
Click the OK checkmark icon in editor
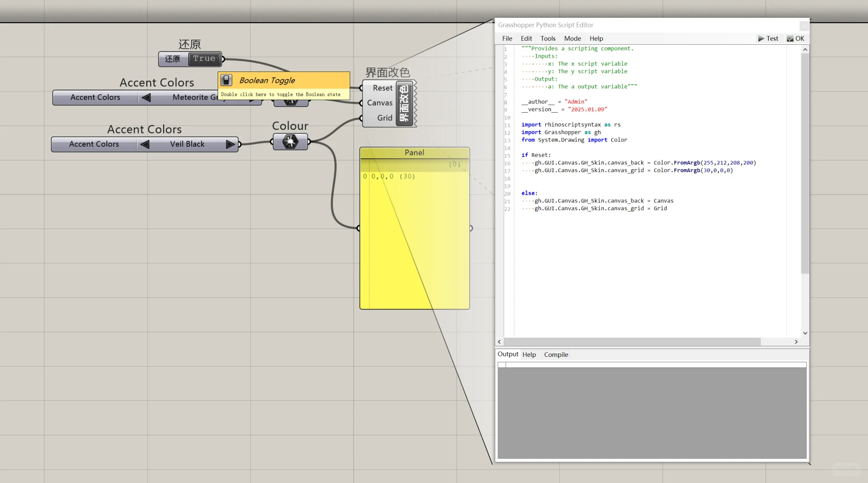(790, 38)
